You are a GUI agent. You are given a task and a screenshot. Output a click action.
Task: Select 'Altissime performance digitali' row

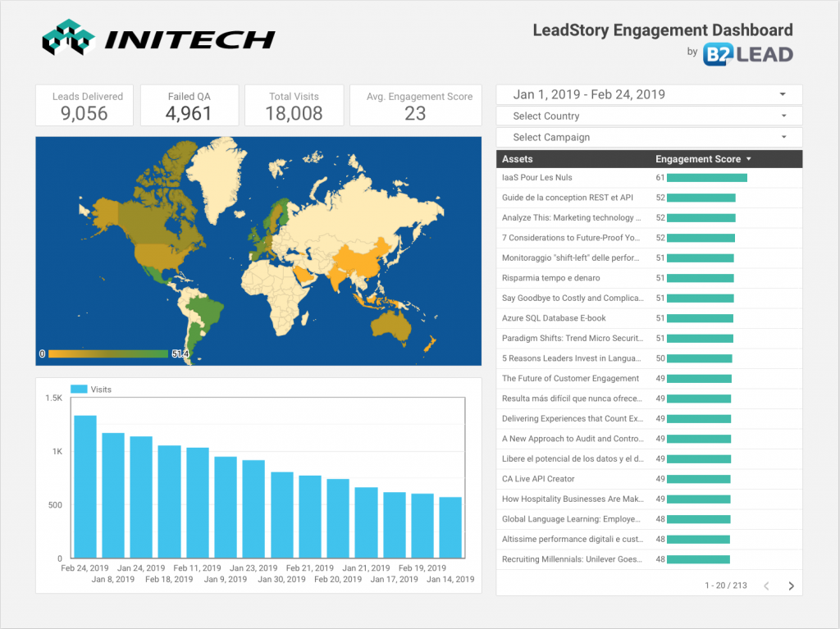(x=650, y=540)
